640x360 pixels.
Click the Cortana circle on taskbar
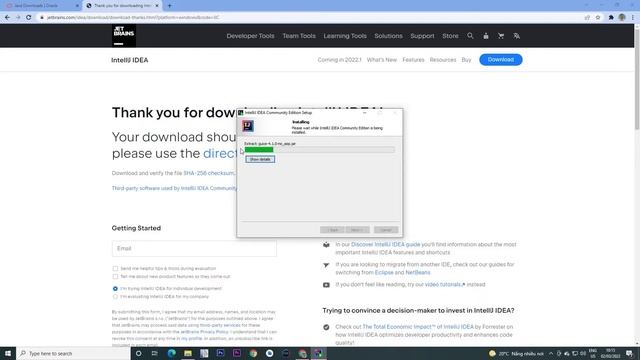point(138,353)
